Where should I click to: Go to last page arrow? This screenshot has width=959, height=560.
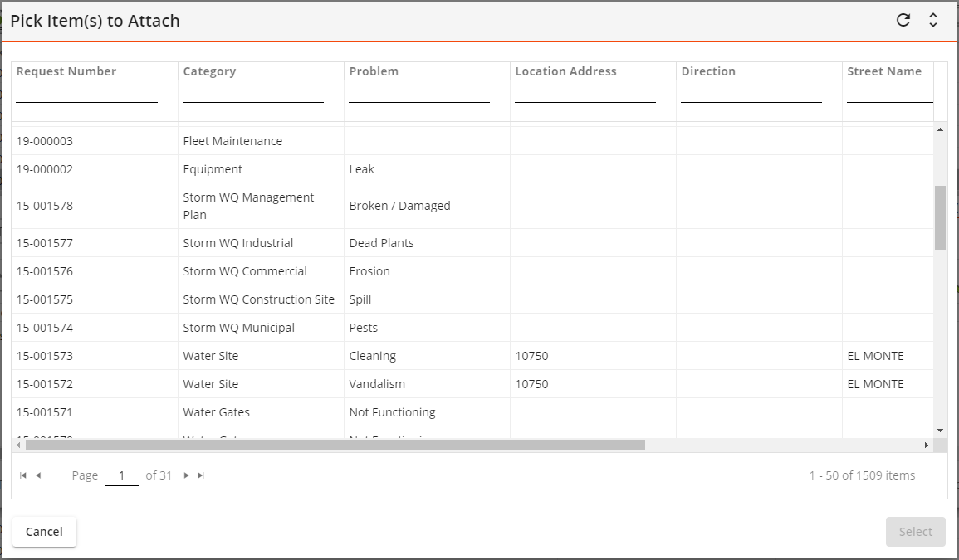(x=201, y=475)
